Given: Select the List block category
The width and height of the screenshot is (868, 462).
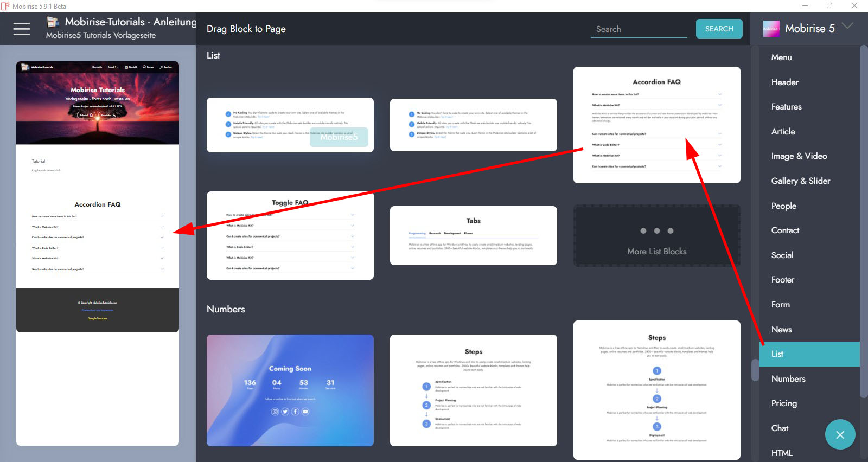Looking at the screenshot, I should (777, 354).
